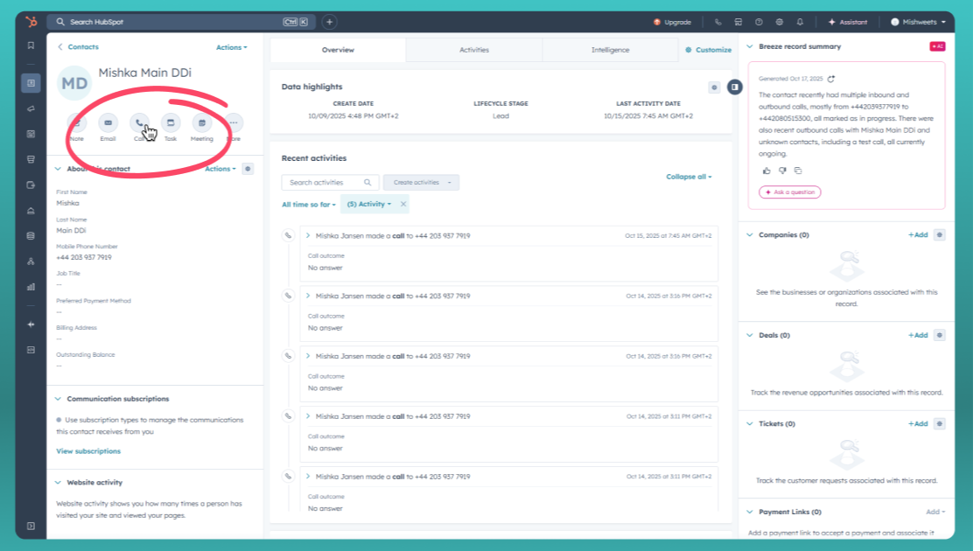Click the Task icon button
This screenshot has height=551, width=980.
pos(171,123)
